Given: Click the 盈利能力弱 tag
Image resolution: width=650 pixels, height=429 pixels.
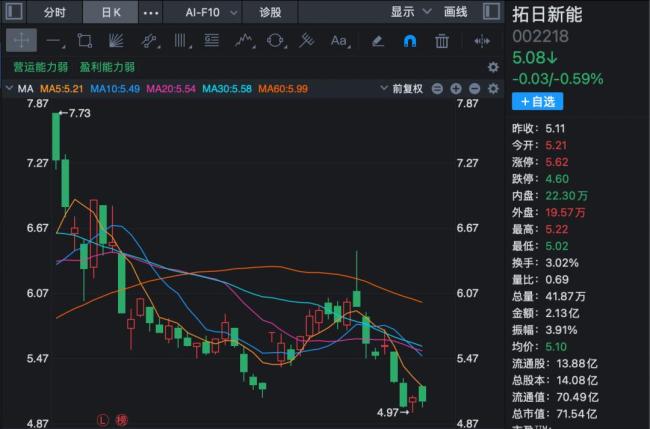Looking at the screenshot, I should pyautogui.click(x=107, y=67).
